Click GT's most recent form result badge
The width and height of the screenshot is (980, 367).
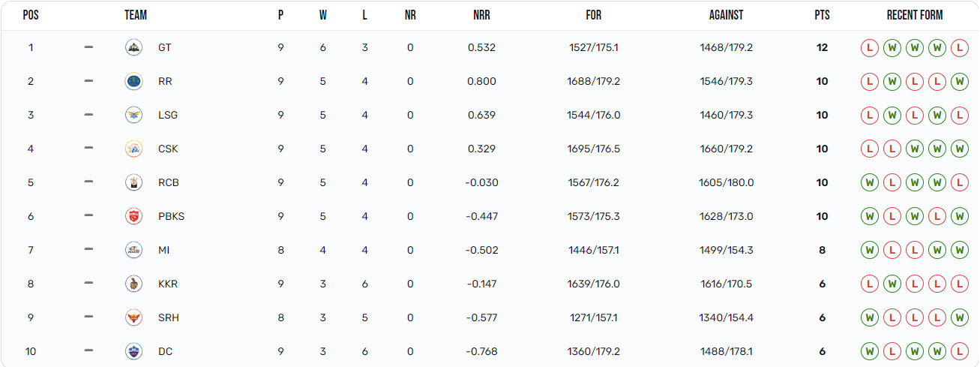[x=959, y=47]
